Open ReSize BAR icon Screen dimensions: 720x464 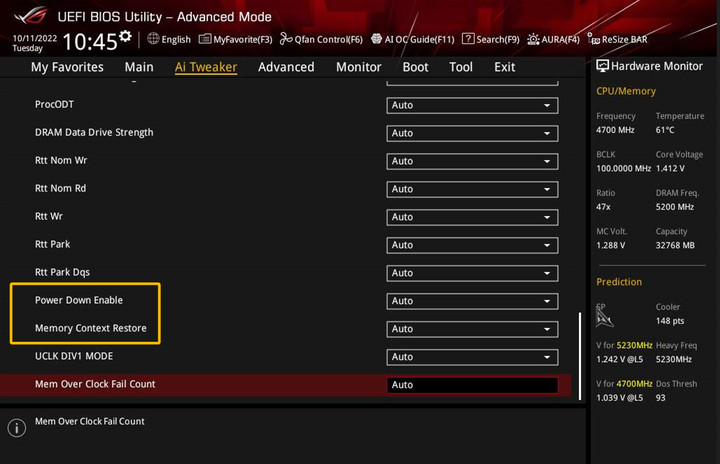594,40
